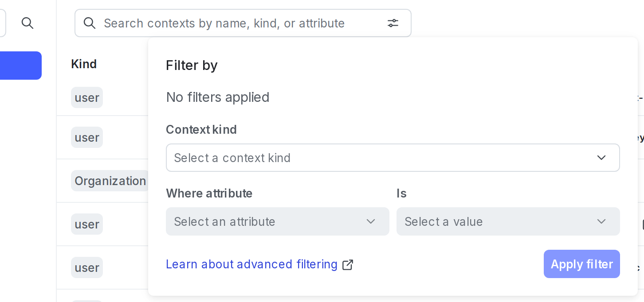
Task: Click the Apply filter button
Action: [581, 264]
